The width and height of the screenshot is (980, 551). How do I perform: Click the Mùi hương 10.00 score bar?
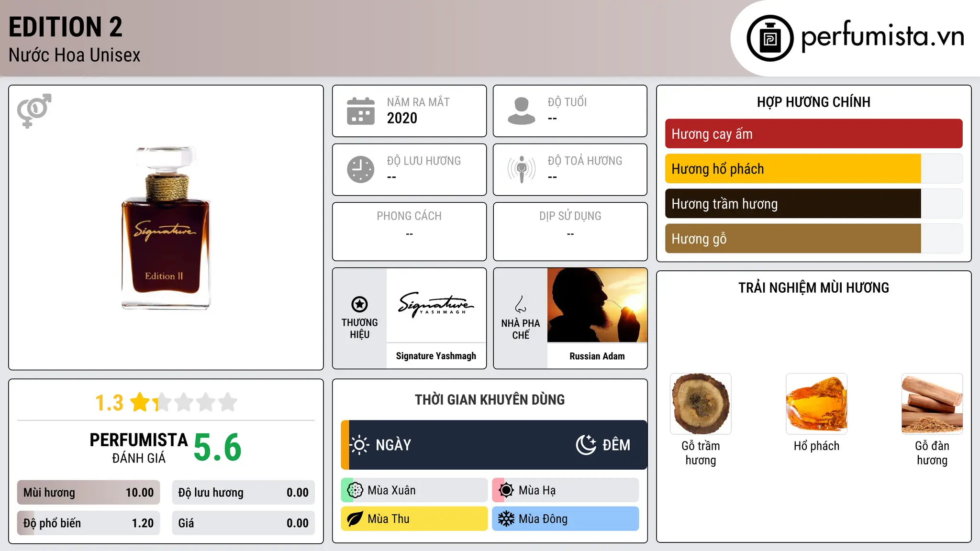coord(89,493)
